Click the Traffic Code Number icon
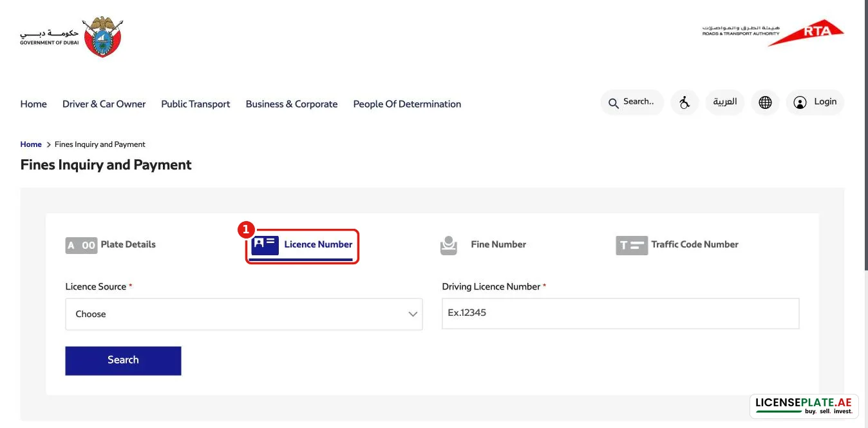This screenshot has width=868, height=428. [632, 246]
